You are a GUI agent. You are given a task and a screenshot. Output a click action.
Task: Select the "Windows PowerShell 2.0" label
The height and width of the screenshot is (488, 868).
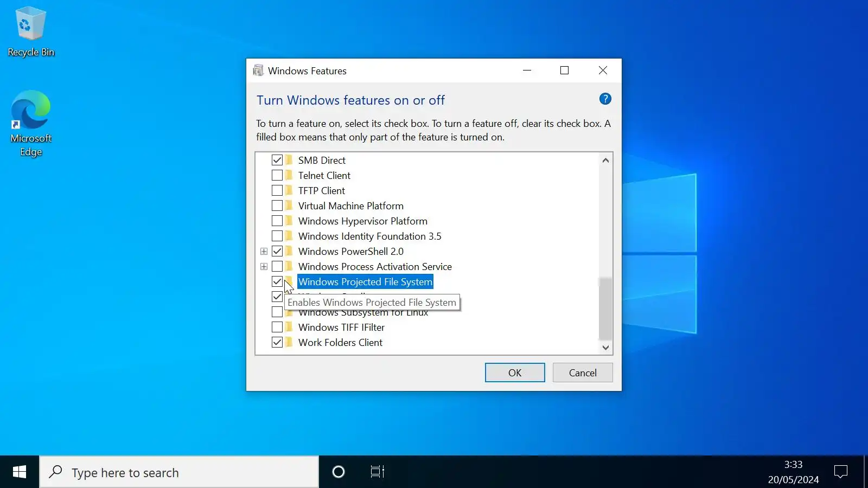tap(351, 251)
